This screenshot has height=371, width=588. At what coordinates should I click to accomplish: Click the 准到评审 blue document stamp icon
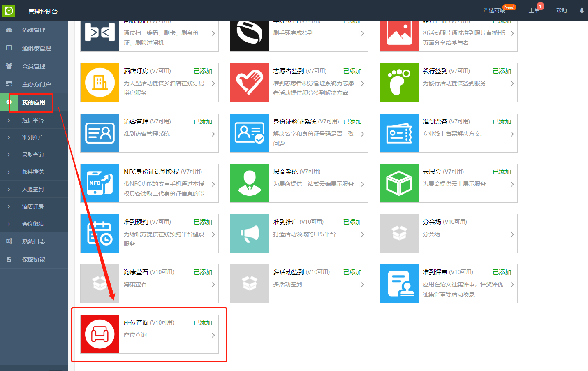click(x=399, y=284)
